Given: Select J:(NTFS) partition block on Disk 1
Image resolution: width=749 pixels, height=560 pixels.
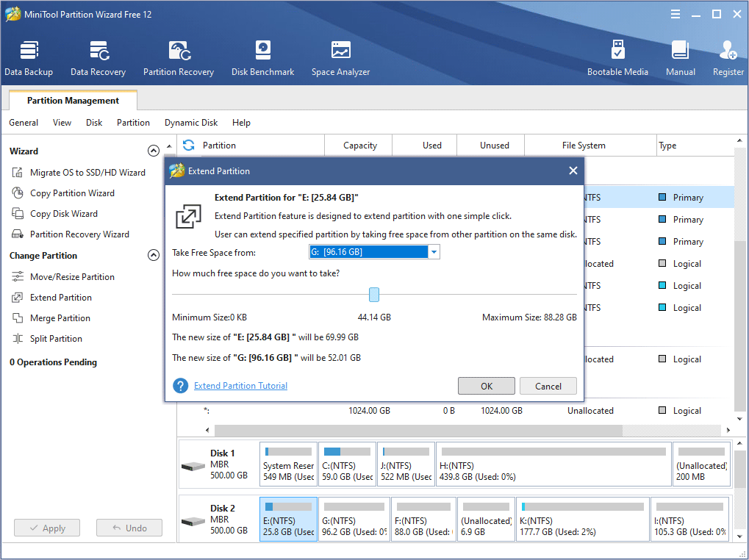Looking at the screenshot, I should 406,464.
